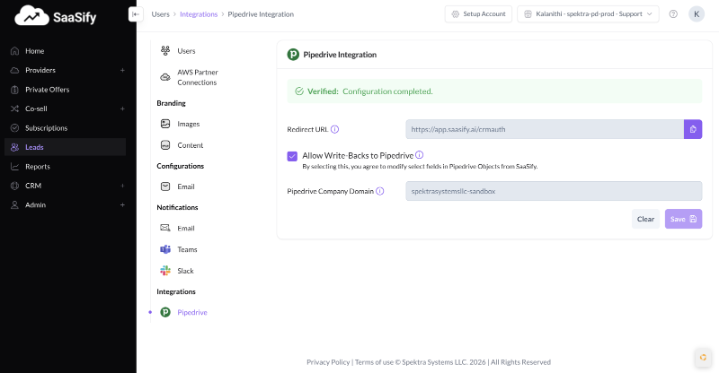Select Leads in the sidebar
Screen dimensions: 720x373
(x=65, y=147)
